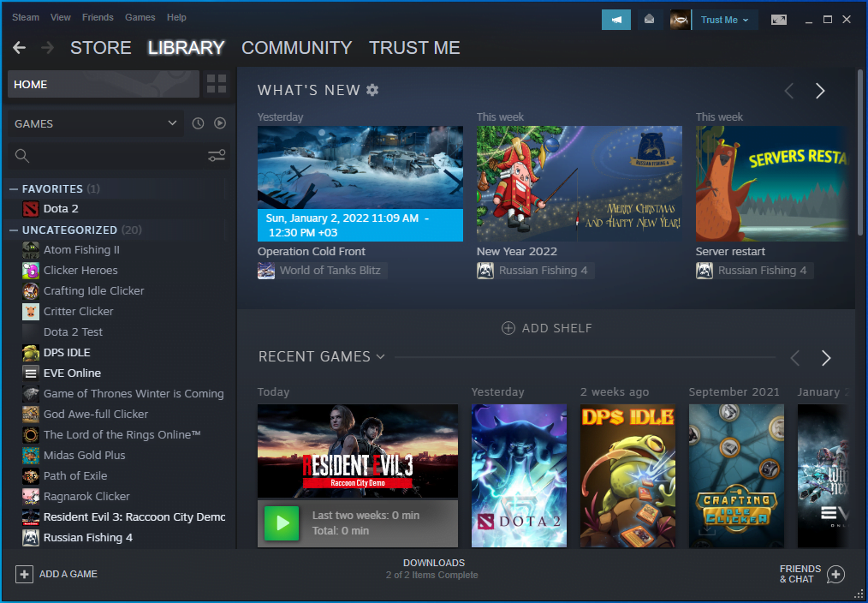Viewport: 868px width, 603px height.
Task: Click the Trust Me profile avatar
Action: (681, 20)
